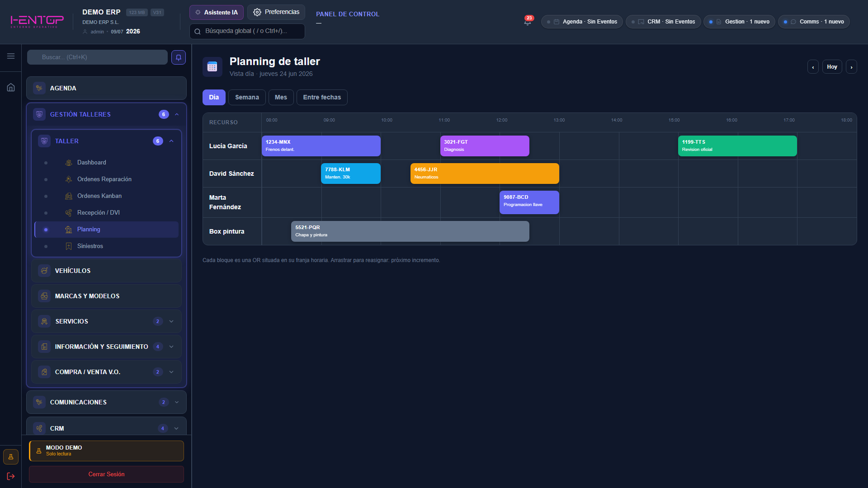Image resolution: width=868 pixels, height=488 pixels.
Task: Expand the Compra / Venta V.O. chevron
Action: (171, 372)
